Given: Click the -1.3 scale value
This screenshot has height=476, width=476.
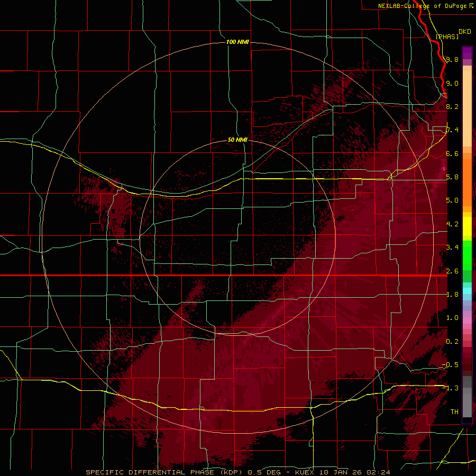Looking at the screenshot, I should point(450,388).
